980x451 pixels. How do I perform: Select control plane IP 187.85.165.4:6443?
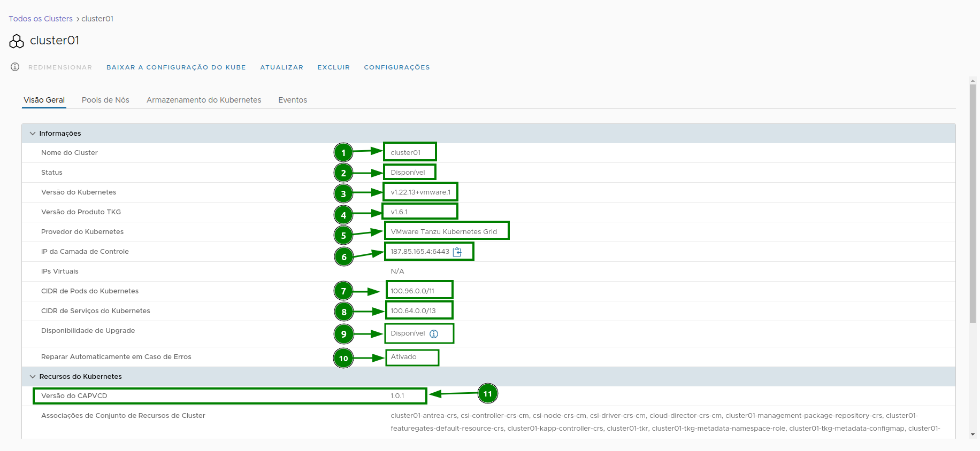[x=420, y=252]
